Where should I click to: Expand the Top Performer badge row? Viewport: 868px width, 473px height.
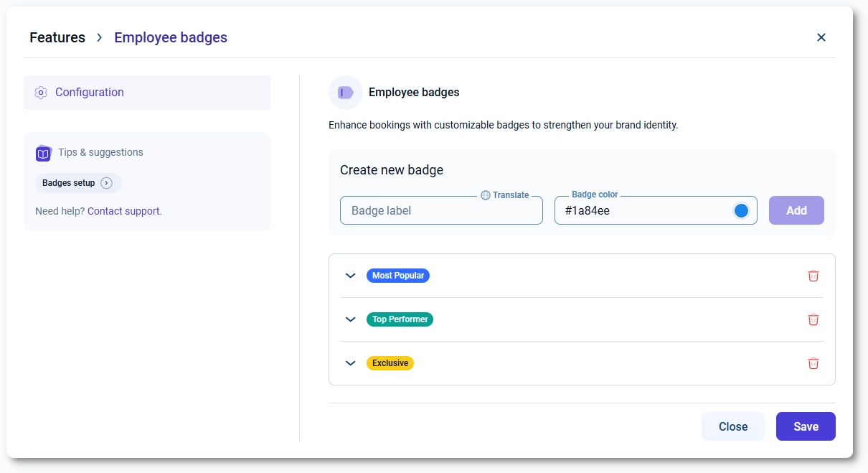point(351,319)
